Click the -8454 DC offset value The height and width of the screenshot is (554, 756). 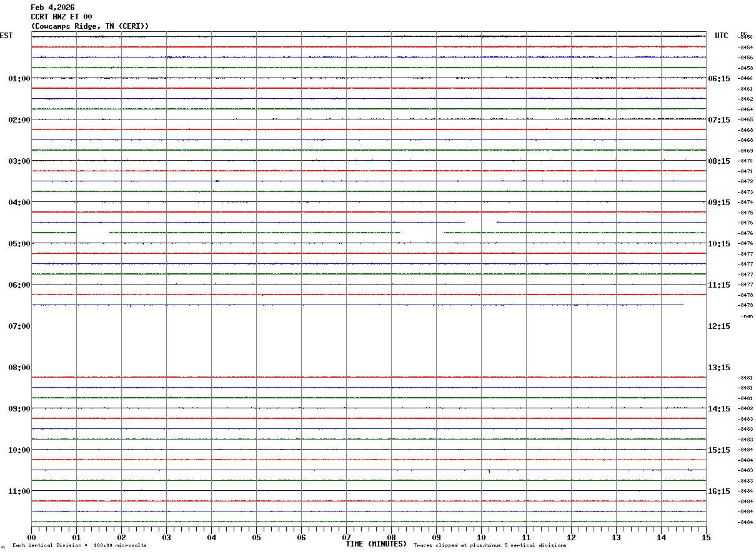pyautogui.click(x=745, y=48)
